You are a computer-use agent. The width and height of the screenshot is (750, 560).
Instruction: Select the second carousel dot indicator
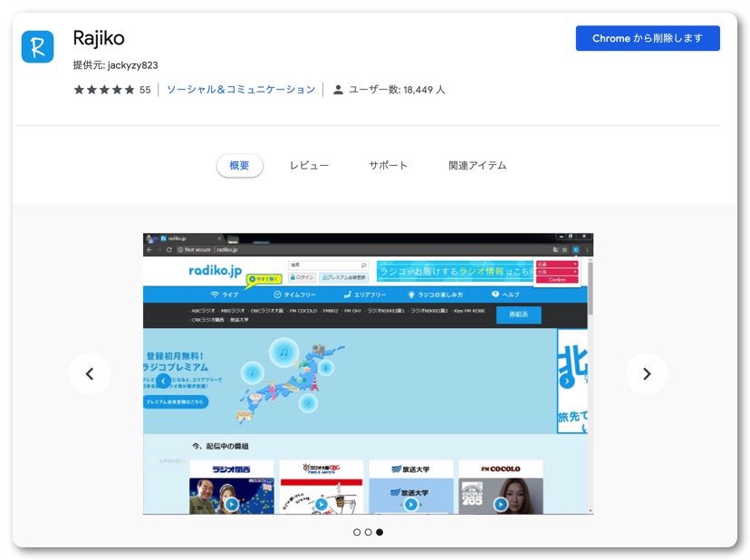pyautogui.click(x=368, y=532)
